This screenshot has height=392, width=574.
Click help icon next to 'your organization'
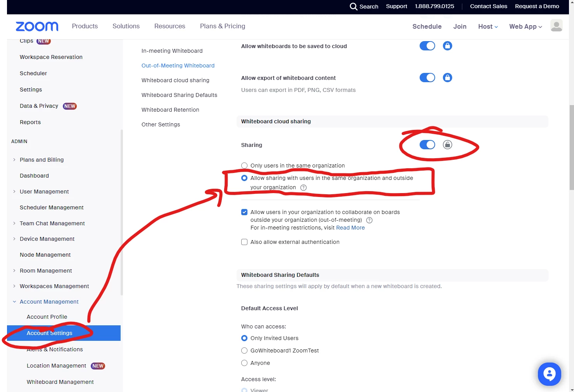click(x=304, y=188)
